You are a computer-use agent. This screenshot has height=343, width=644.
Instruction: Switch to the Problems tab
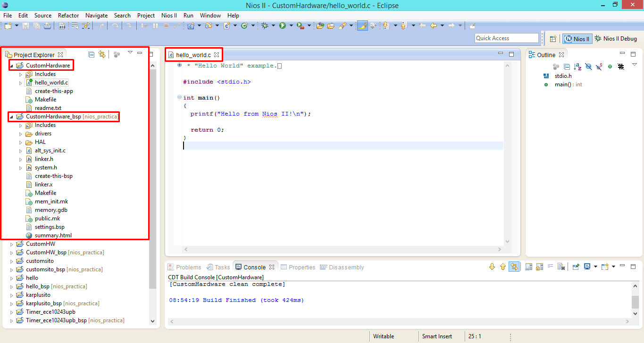point(184,267)
